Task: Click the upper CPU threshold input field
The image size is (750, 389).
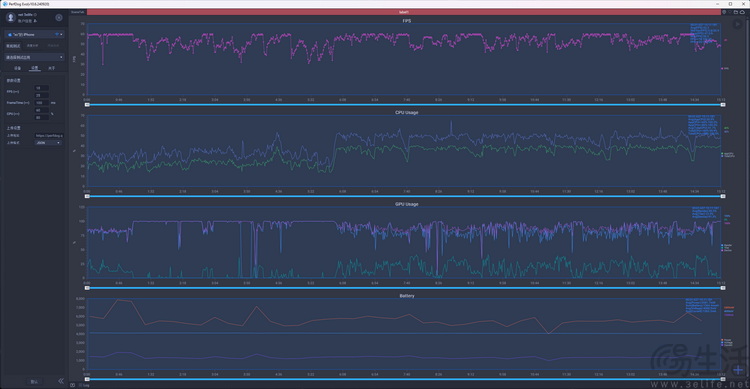Action: [x=41, y=110]
